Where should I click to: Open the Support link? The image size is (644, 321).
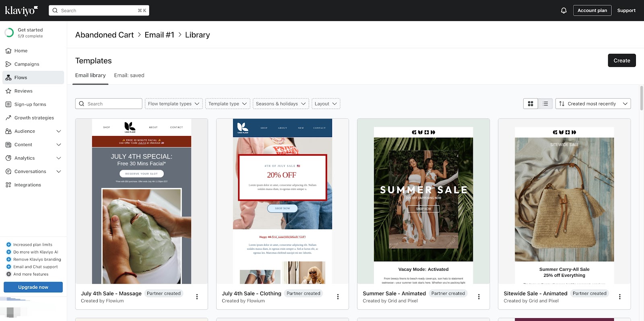[626, 10]
